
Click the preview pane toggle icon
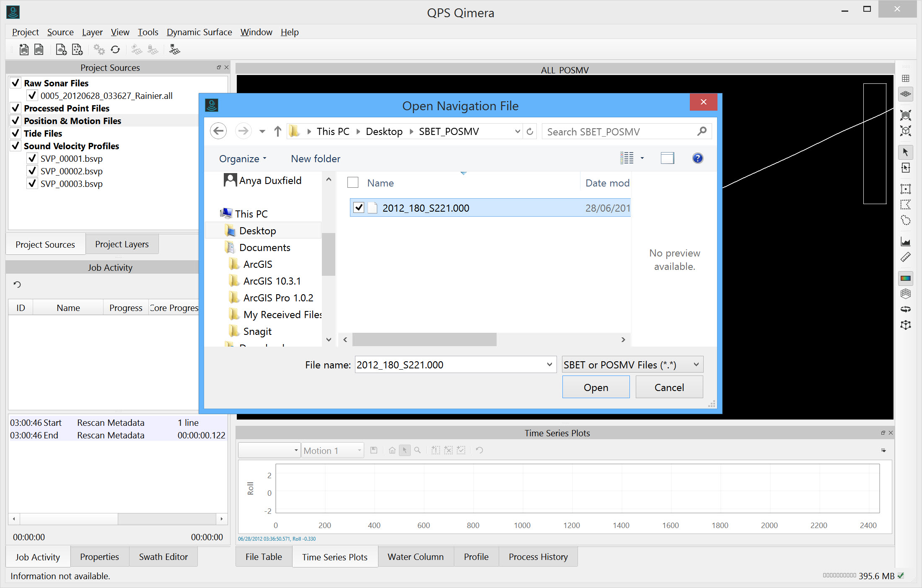coord(667,158)
